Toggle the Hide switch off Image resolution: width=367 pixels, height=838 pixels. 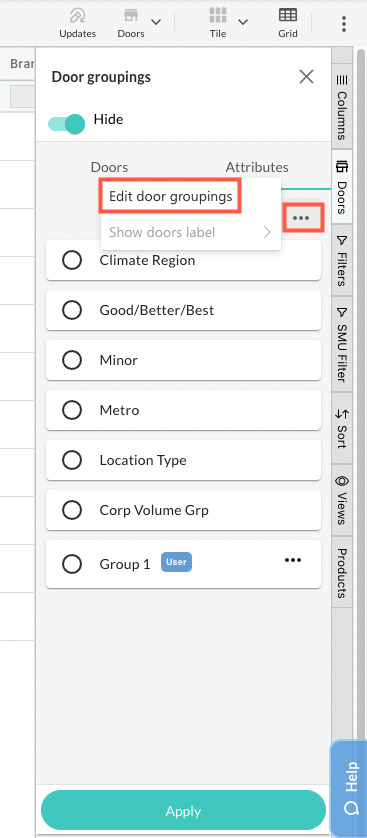[67, 124]
